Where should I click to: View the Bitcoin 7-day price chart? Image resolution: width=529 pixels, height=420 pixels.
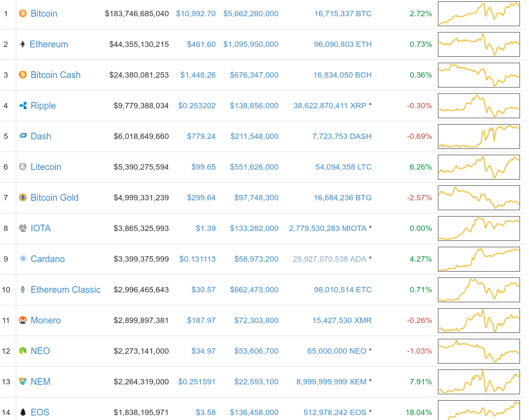tap(479, 14)
